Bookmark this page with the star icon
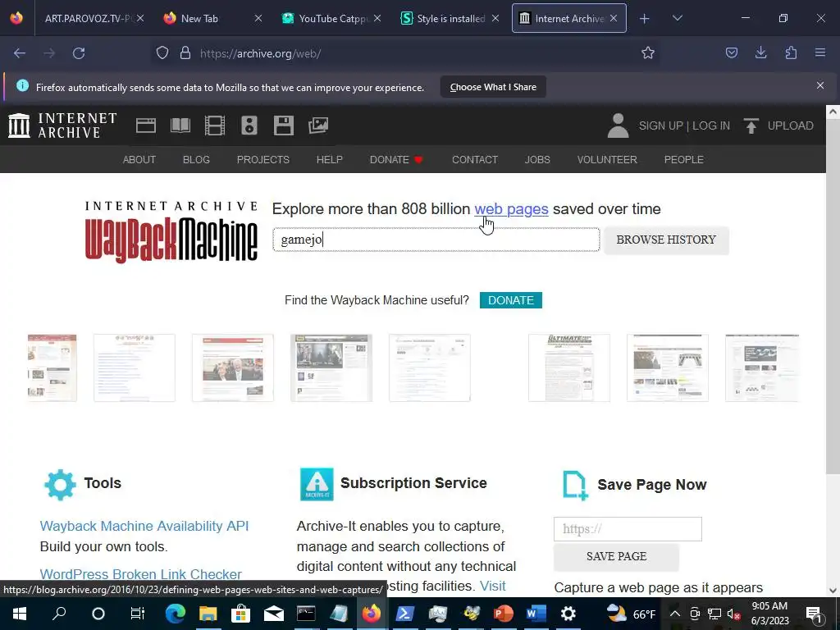The height and width of the screenshot is (630, 840). pos(648,52)
